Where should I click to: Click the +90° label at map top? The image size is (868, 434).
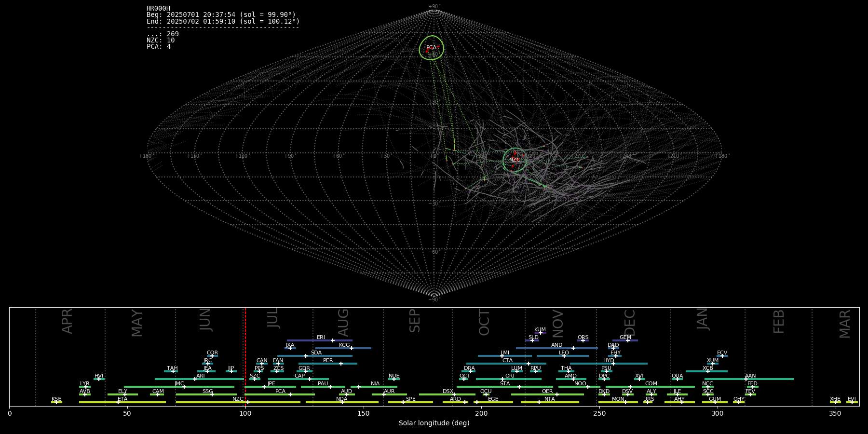click(x=434, y=6)
